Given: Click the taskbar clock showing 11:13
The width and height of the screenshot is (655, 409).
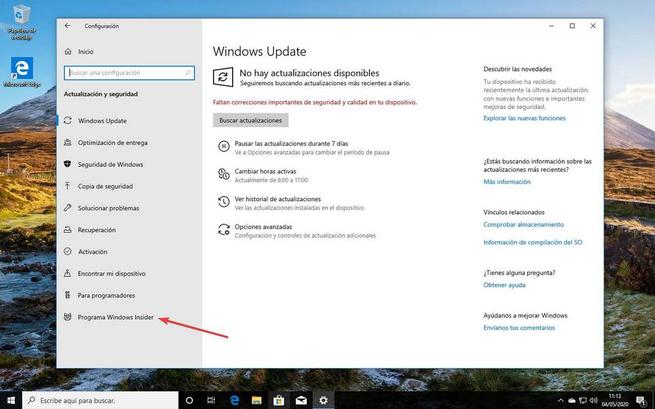Looking at the screenshot, I should (614, 400).
